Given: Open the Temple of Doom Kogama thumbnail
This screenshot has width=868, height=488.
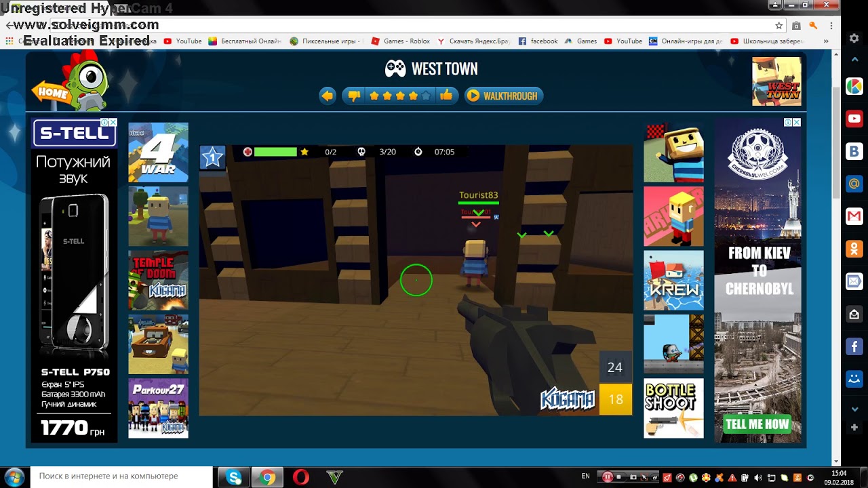Looking at the screenshot, I should pos(159,281).
